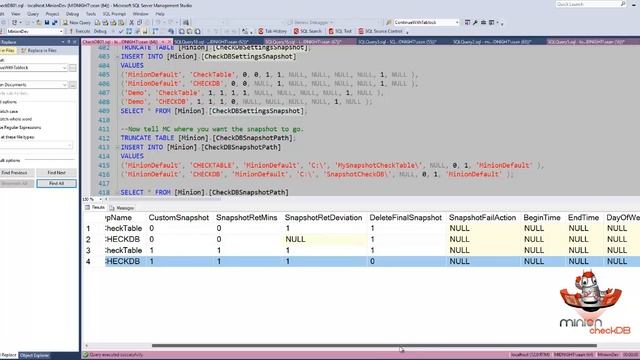Image resolution: width=640 pixels, height=360 pixels.
Task: Open the Query menu
Action: (33, 13)
